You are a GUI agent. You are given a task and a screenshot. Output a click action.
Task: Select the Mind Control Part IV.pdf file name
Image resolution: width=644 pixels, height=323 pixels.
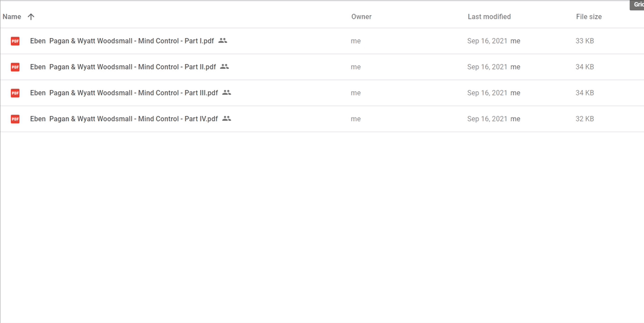click(x=124, y=118)
